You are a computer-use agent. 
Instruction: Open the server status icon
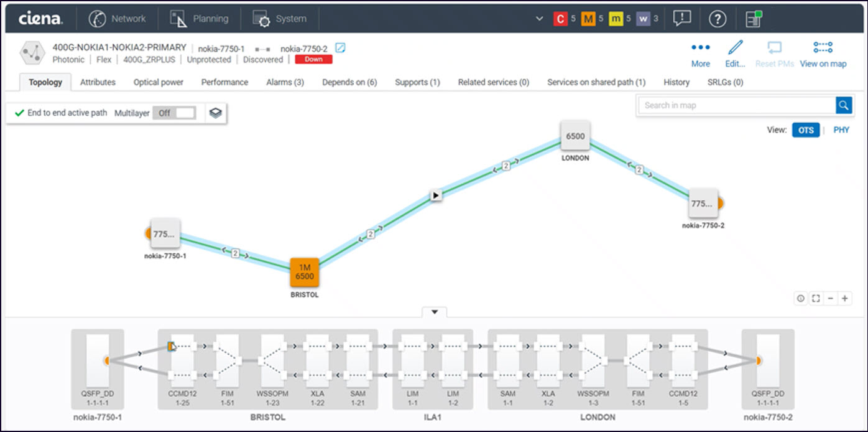(x=754, y=19)
